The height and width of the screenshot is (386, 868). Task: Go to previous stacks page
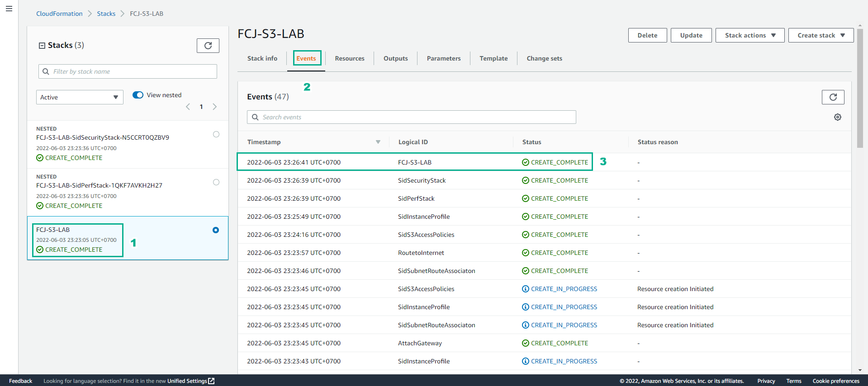188,107
